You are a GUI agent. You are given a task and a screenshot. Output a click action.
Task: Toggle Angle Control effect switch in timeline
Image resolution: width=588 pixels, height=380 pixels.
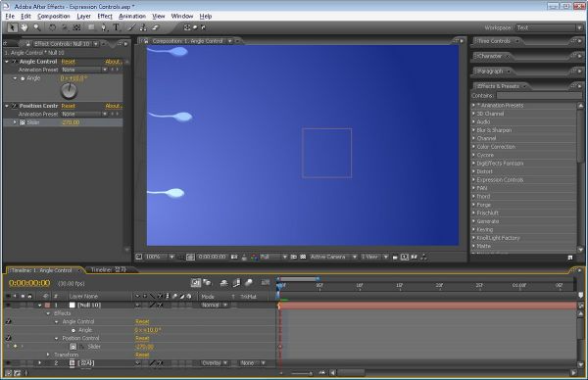(8, 321)
